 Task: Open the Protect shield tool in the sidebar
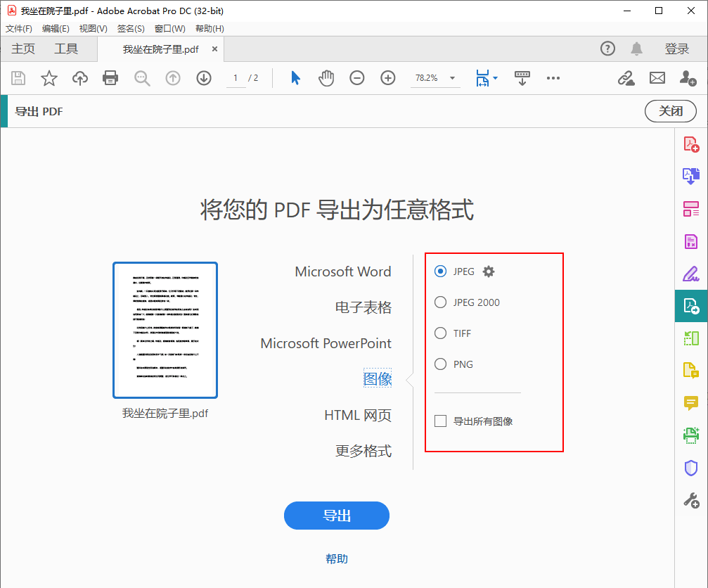coord(691,468)
